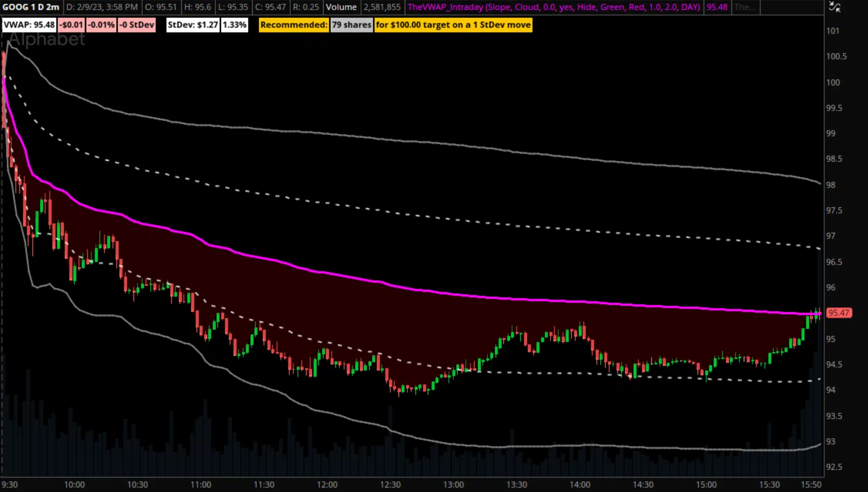Screen dimensions: 868x492
Task: Click 12:00 on the time axis
Action: pyautogui.click(x=327, y=485)
